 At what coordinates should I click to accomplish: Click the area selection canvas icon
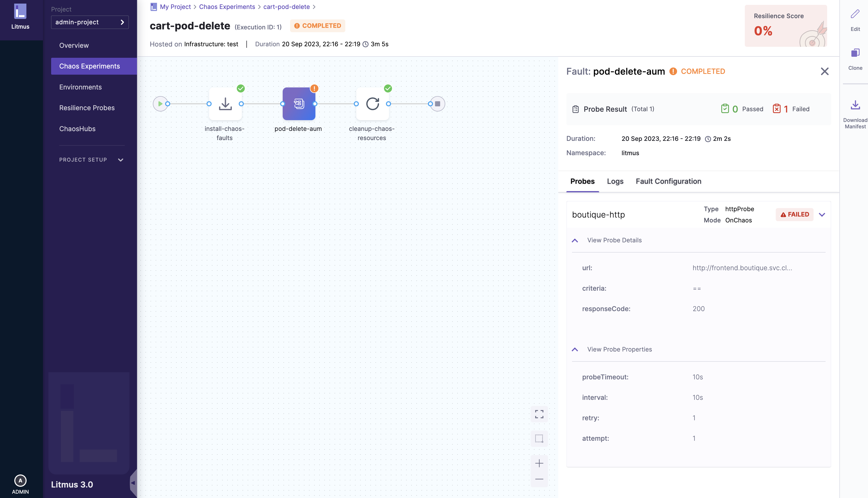[539, 438]
